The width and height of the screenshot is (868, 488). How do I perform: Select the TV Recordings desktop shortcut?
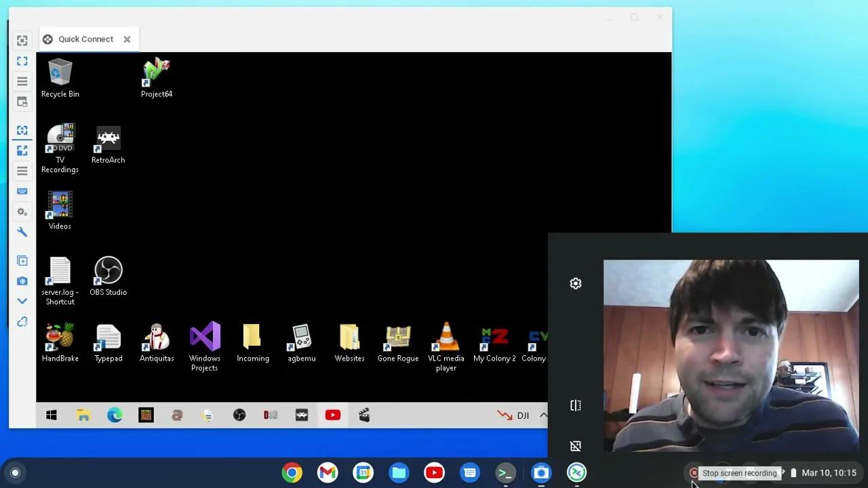pos(60,149)
